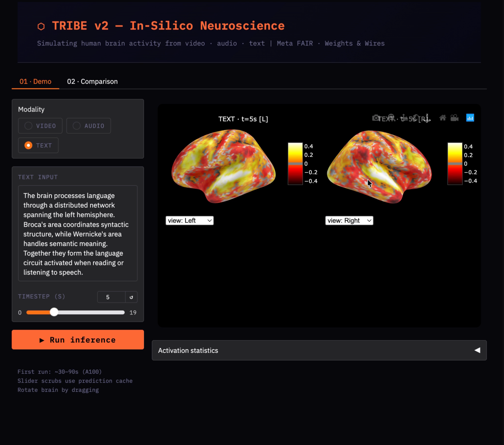Click inside the text input box

(x=78, y=233)
